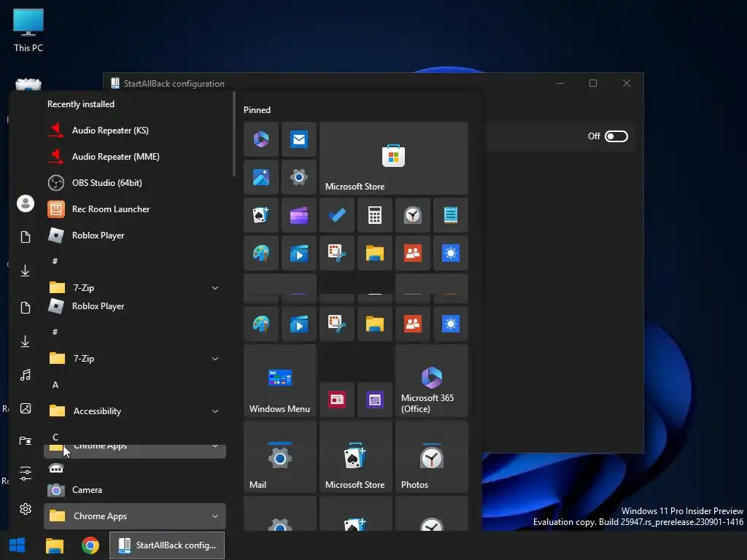Viewport: 747px width, 560px height.
Task: Maximize the StartAllBack configuration window
Action: point(593,83)
